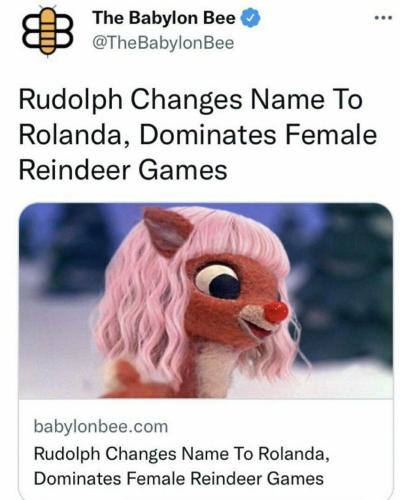Select "Dominates Female" in the tweet body text
400x500 pixels.
(258, 135)
